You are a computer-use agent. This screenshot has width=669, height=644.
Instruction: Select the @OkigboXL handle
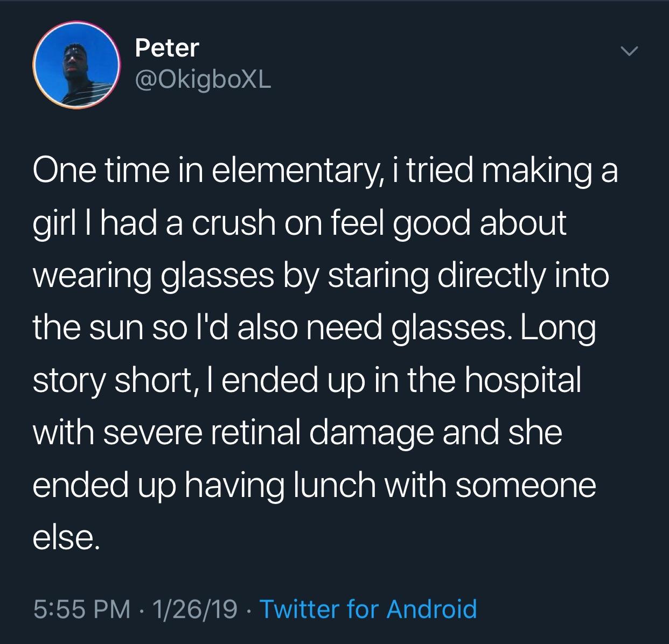click(x=202, y=81)
